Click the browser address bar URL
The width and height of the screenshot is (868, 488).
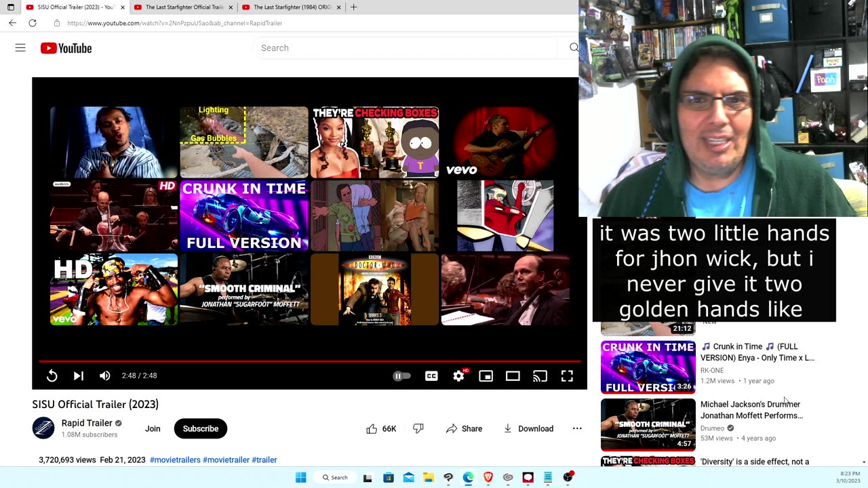pos(175,23)
